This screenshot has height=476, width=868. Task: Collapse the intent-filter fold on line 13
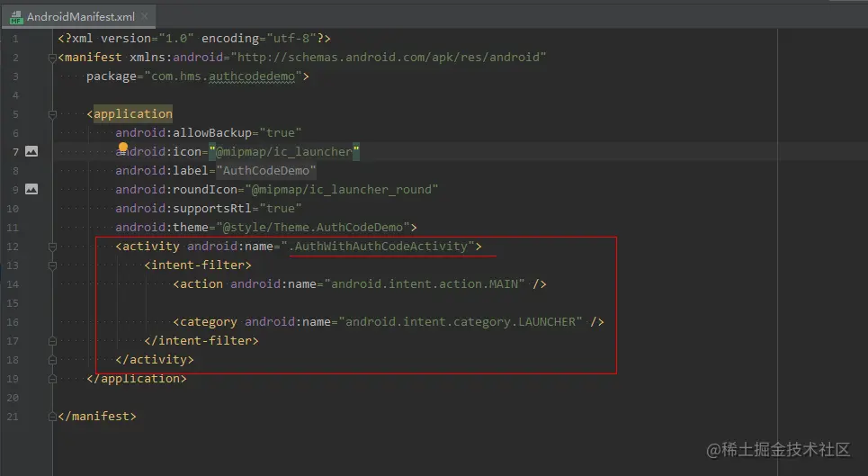point(52,265)
